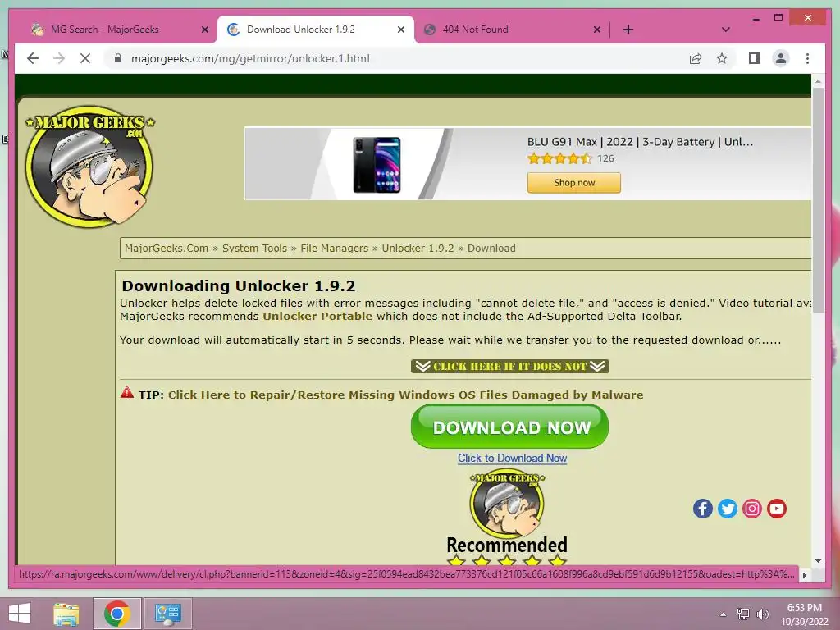
Task: Open the browser side panel
Action: 755,58
